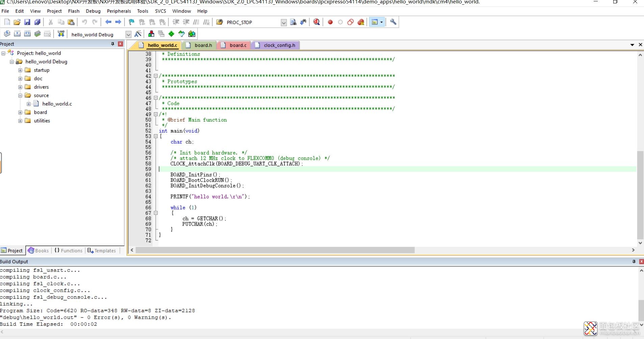The image size is (644, 339).
Task: Insert a breakpoint with red dot icon
Action: 330,22
